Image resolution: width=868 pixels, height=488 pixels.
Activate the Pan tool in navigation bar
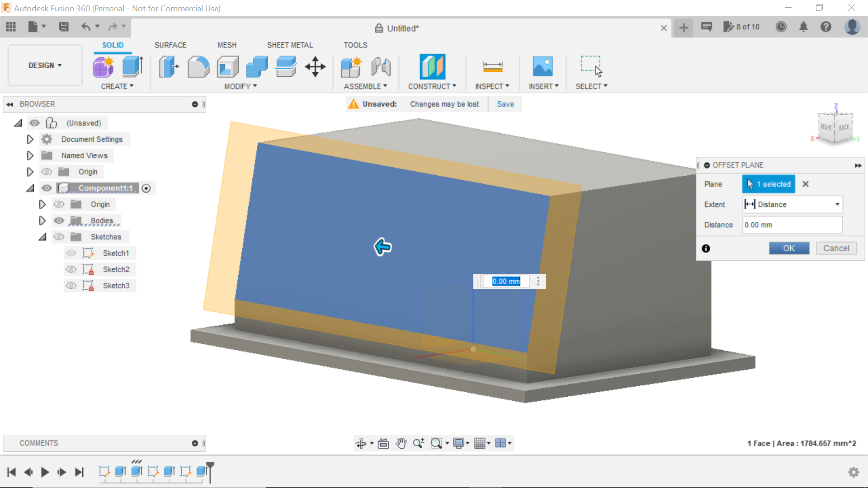point(401,443)
